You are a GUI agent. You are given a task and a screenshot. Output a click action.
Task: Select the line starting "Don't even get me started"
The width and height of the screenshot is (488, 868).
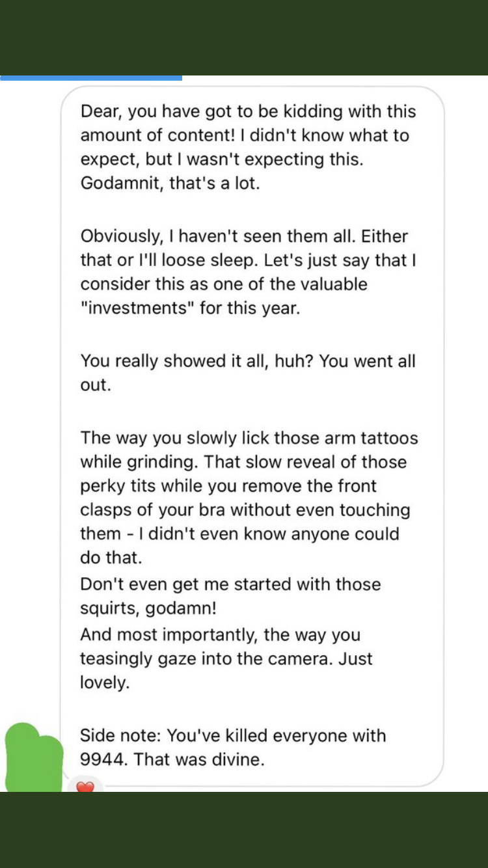click(230, 584)
